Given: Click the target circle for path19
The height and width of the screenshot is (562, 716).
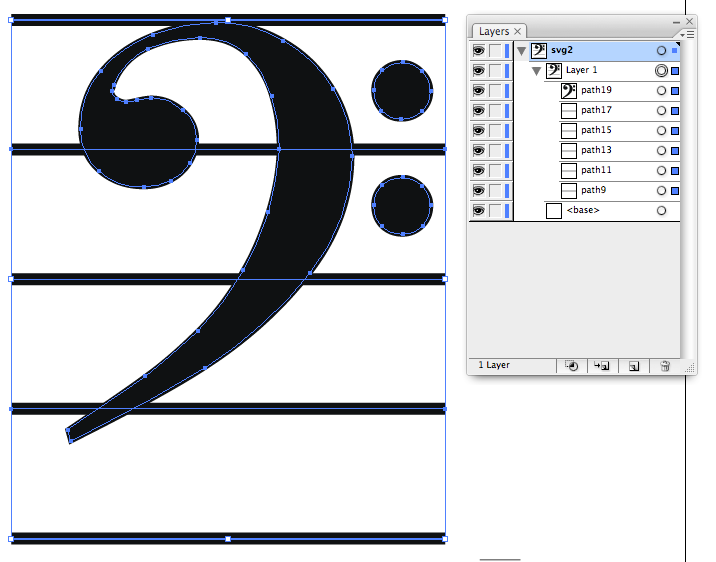Looking at the screenshot, I should click(x=661, y=90).
